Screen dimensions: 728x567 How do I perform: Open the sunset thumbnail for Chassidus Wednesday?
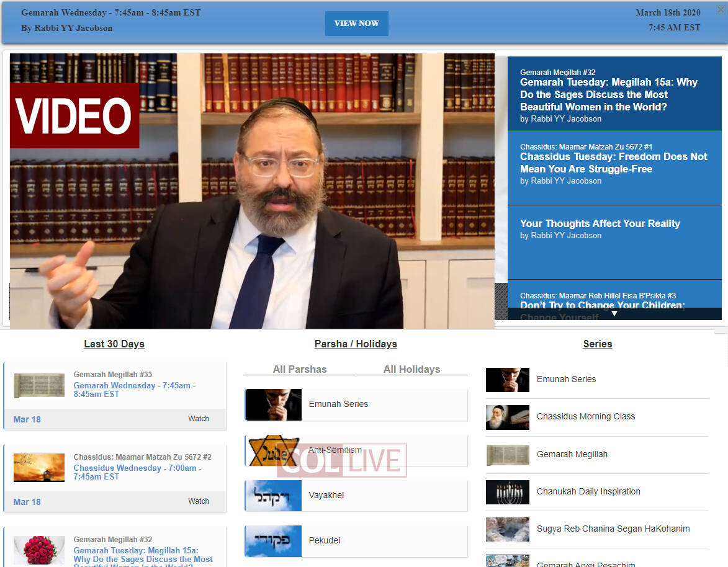(x=39, y=468)
